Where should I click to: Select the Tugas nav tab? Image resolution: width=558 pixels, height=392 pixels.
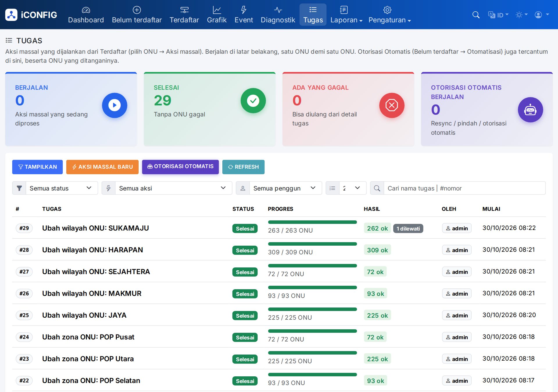[x=313, y=15]
